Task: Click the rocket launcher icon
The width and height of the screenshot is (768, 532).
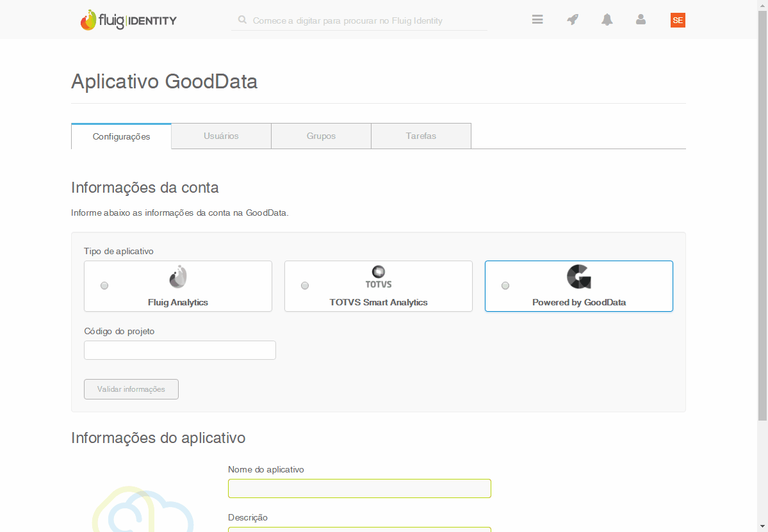Action: pyautogui.click(x=573, y=20)
